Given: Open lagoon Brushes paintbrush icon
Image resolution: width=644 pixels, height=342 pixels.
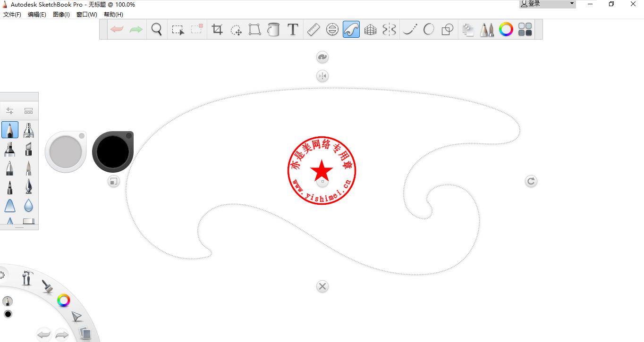Looking at the screenshot, I should coord(47,286).
